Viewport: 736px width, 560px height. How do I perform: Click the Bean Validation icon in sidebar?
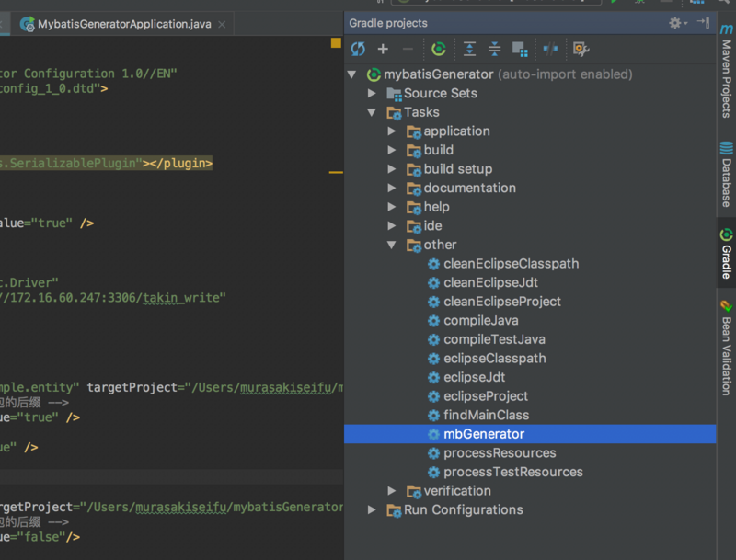pyautogui.click(x=726, y=306)
